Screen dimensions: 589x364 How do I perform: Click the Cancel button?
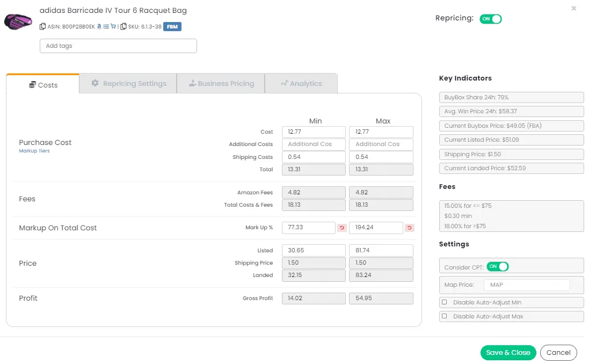tap(558, 352)
